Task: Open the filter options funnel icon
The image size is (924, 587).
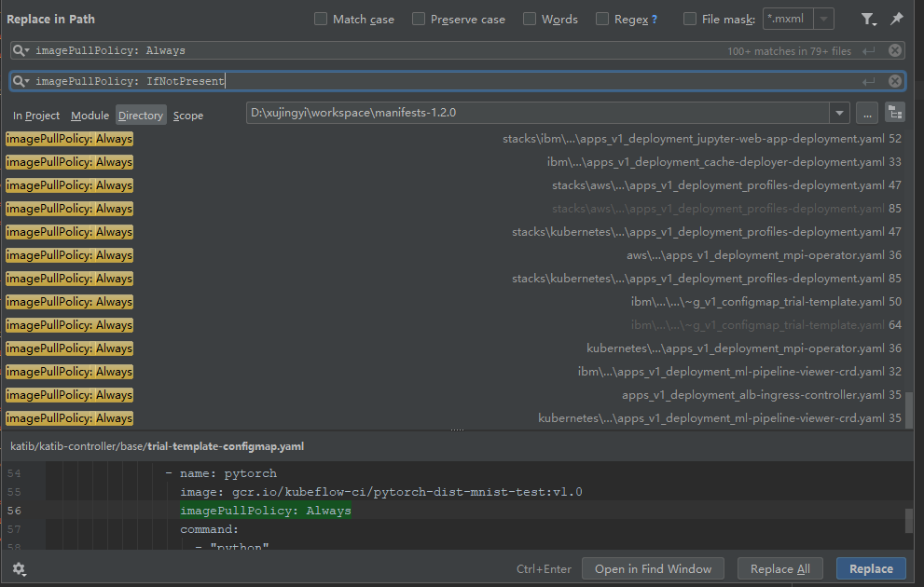Action: (869, 19)
